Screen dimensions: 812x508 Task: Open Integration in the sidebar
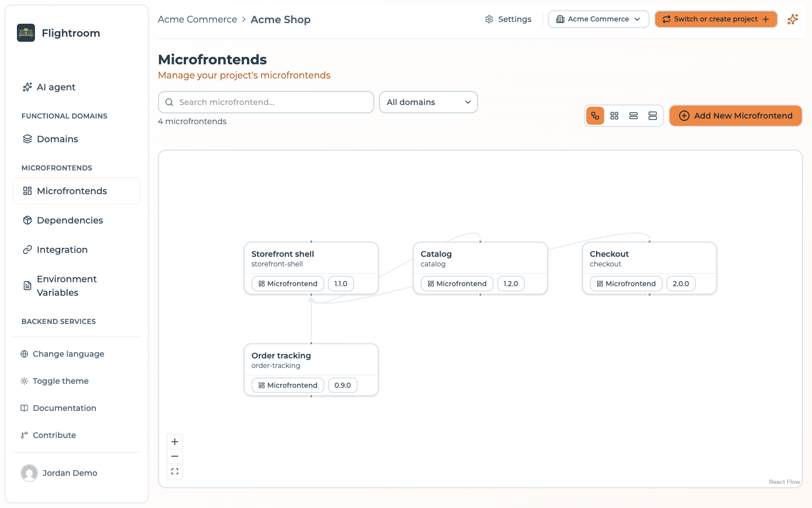77,249
